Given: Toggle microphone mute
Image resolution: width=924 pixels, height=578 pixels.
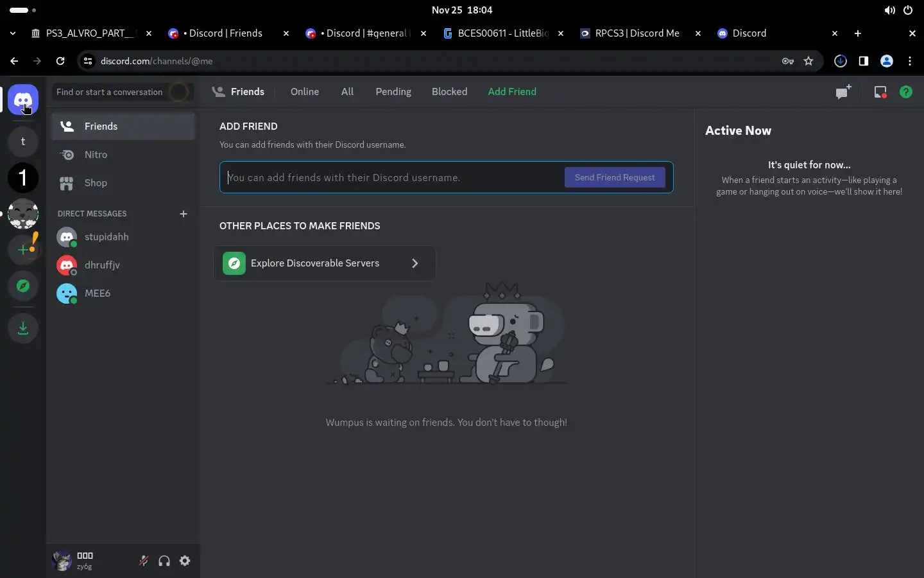Looking at the screenshot, I should 144,561.
